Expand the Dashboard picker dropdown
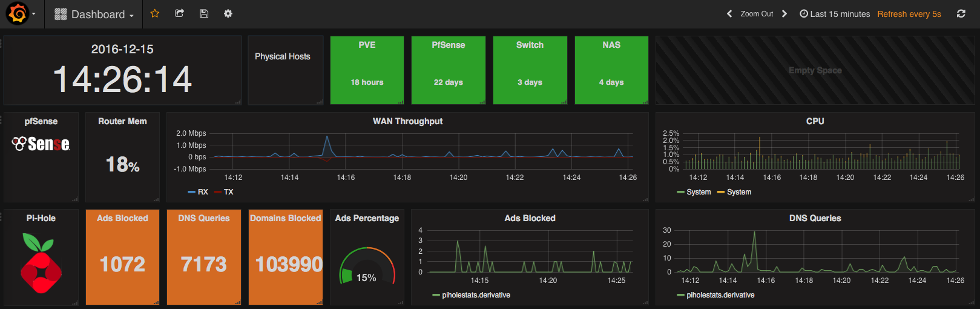 [x=94, y=14]
